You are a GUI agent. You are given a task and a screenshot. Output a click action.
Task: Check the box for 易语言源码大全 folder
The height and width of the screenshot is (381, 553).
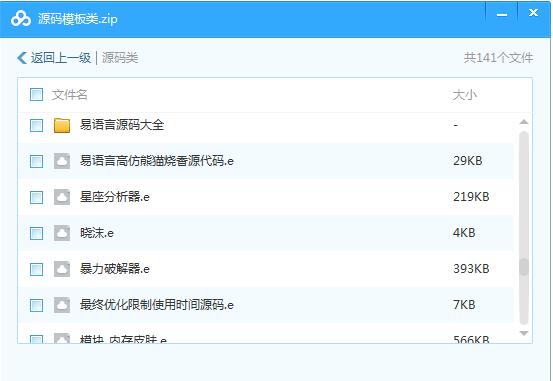click(x=36, y=125)
